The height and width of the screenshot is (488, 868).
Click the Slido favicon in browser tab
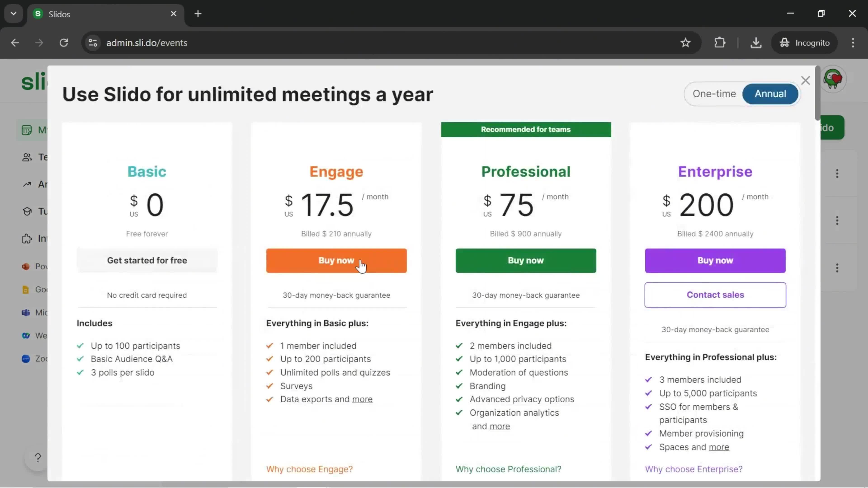(38, 13)
